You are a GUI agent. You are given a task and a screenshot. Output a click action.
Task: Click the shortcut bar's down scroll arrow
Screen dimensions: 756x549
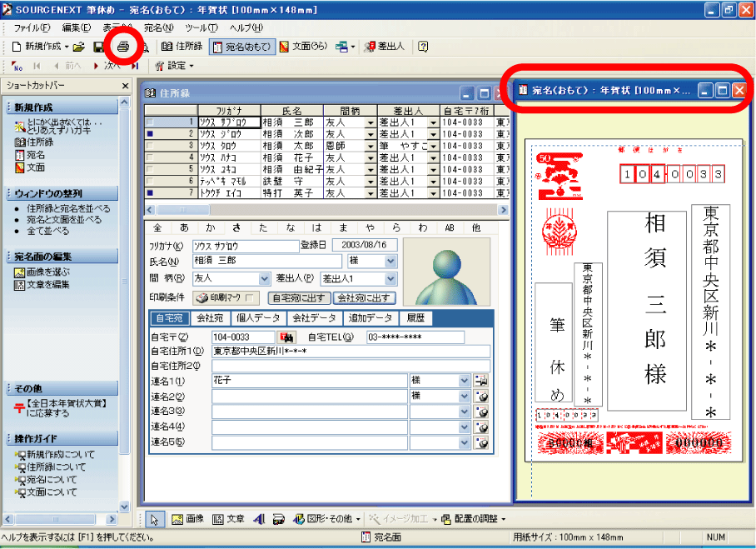[124, 506]
